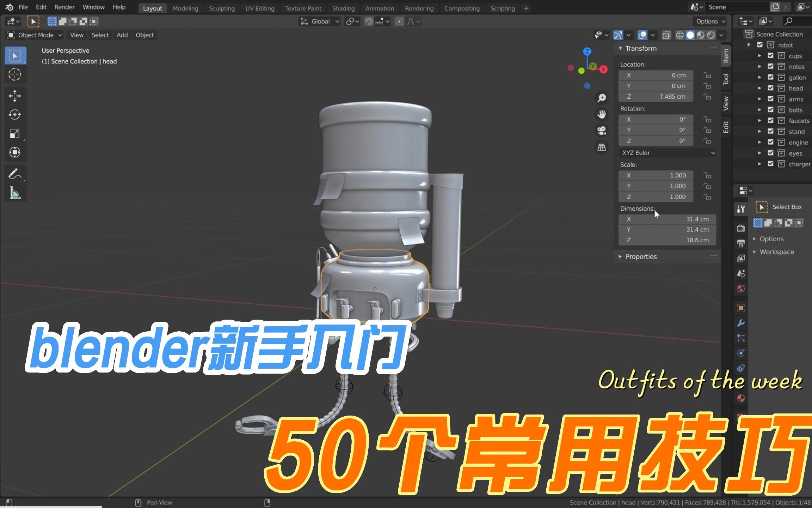Pick the Measure tool
The image size is (812, 508).
click(x=16, y=193)
